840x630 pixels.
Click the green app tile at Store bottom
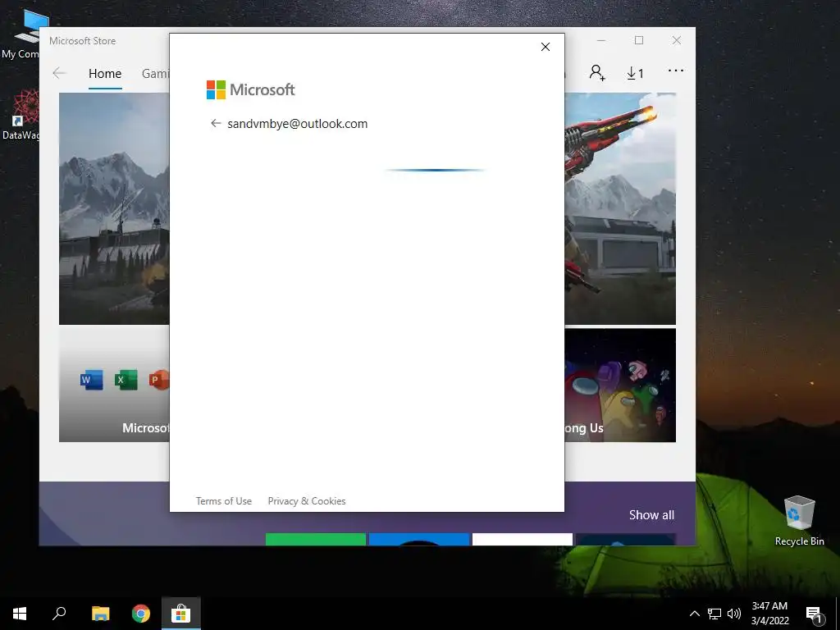(x=316, y=539)
